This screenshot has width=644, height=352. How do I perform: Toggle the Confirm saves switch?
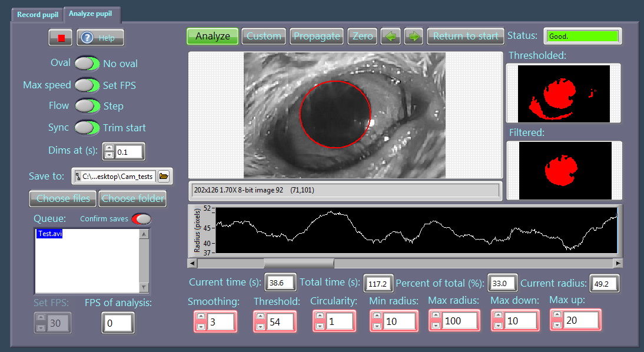coord(141,219)
